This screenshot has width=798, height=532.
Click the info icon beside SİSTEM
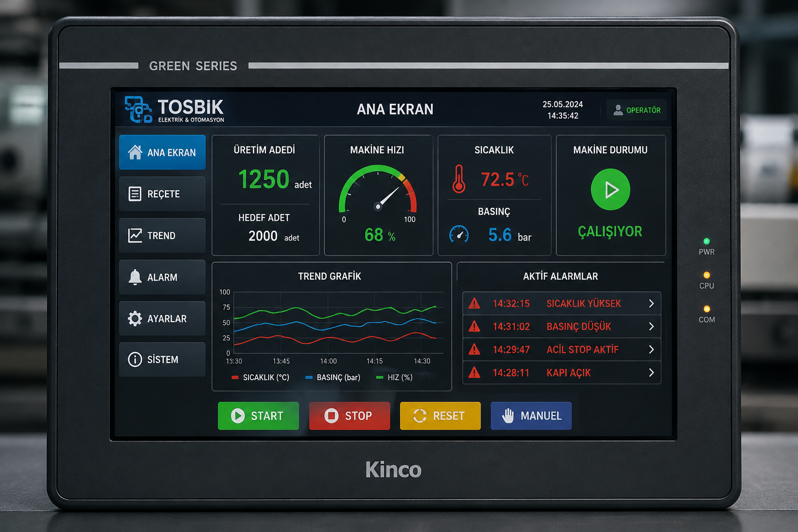click(135, 360)
